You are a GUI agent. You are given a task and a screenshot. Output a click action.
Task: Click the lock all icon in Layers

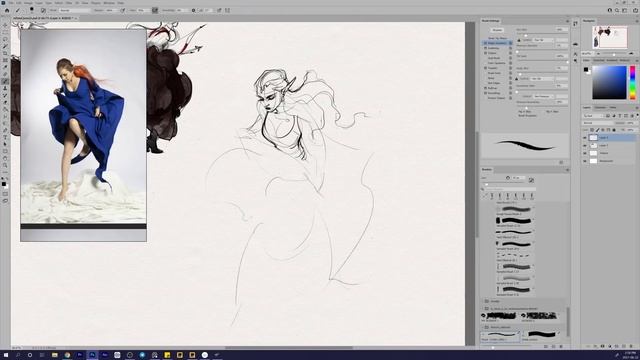coord(614,130)
